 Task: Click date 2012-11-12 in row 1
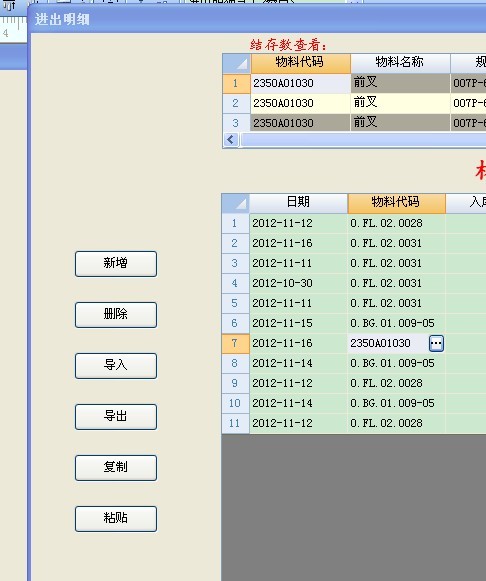point(299,223)
